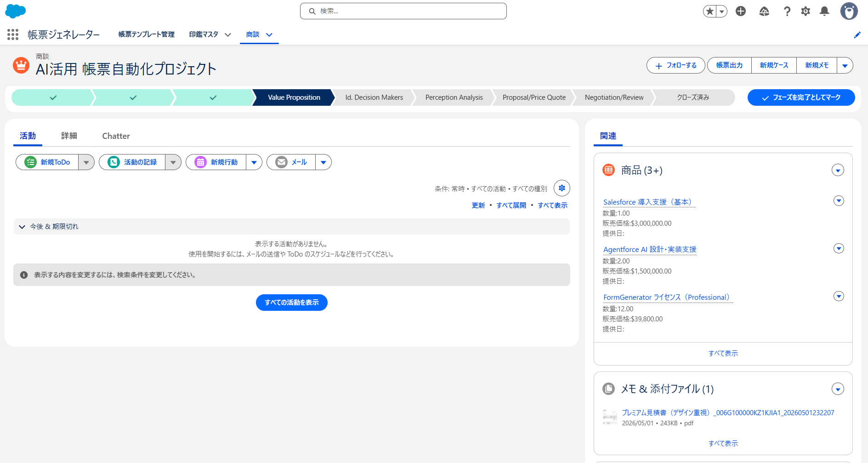Screen dimensions: 868x463
Task: Open the App Launcher grid icon
Action: [x=13, y=34]
